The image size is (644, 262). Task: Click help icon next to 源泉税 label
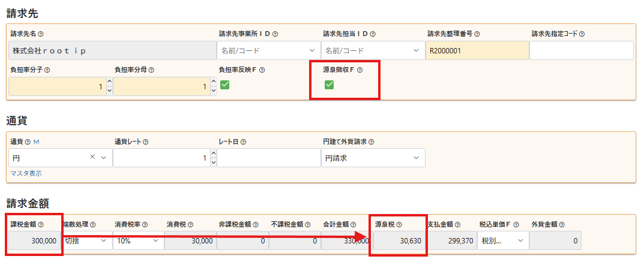click(399, 224)
